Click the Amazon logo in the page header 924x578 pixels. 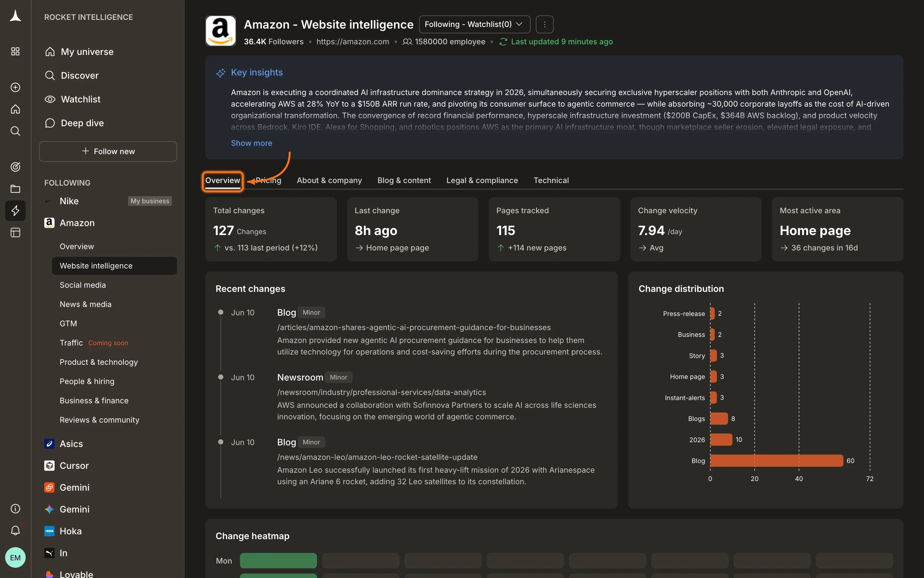pos(221,31)
